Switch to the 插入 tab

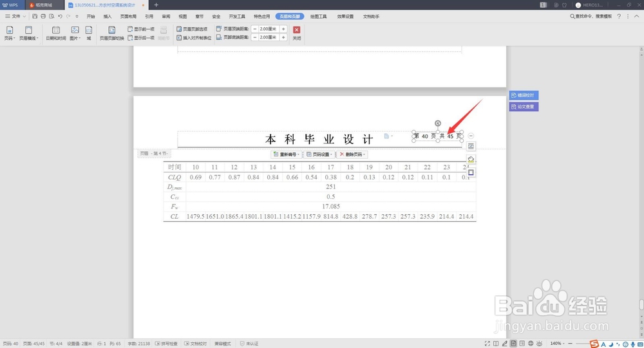coord(108,17)
